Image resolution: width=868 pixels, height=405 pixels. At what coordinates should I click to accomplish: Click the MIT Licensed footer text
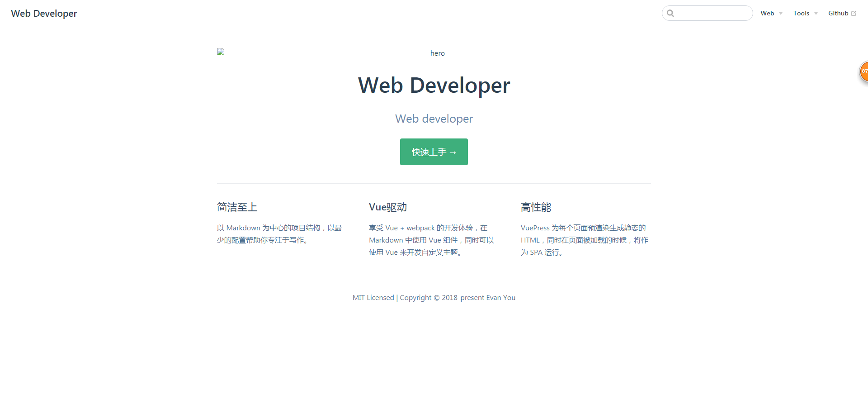pos(373,298)
